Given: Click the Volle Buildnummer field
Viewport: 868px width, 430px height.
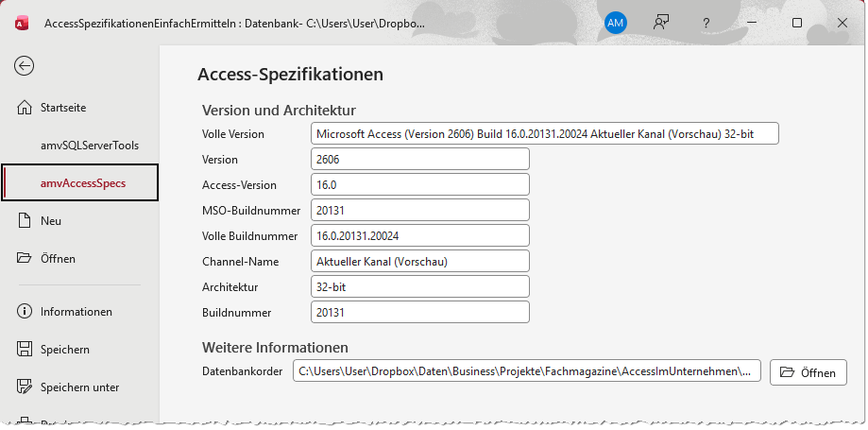Looking at the screenshot, I should [x=420, y=235].
